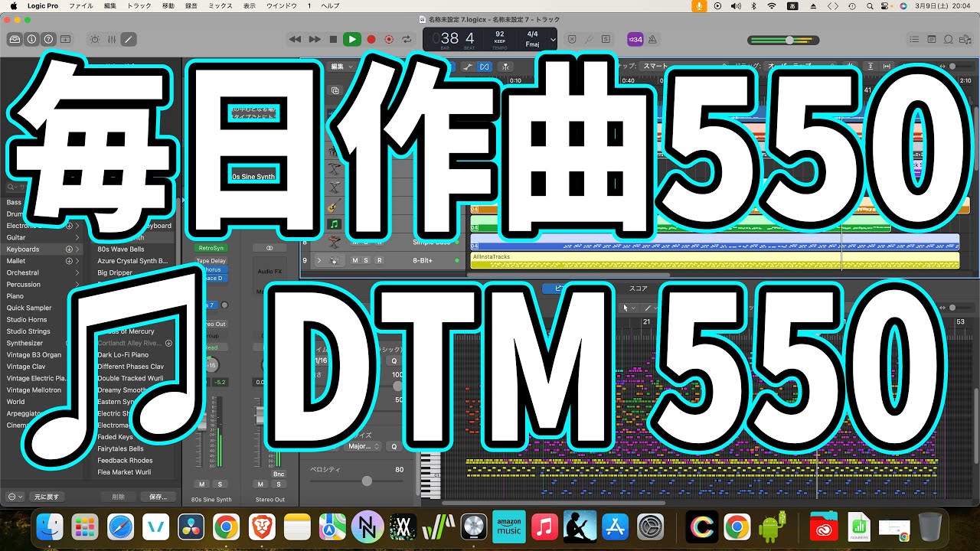Solo the Simple Bass track
980x551 pixels.
point(366,243)
